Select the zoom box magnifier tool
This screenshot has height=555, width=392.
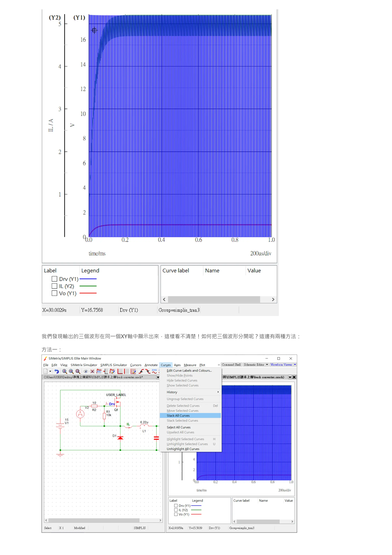pyautogui.click(x=78, y=372)
